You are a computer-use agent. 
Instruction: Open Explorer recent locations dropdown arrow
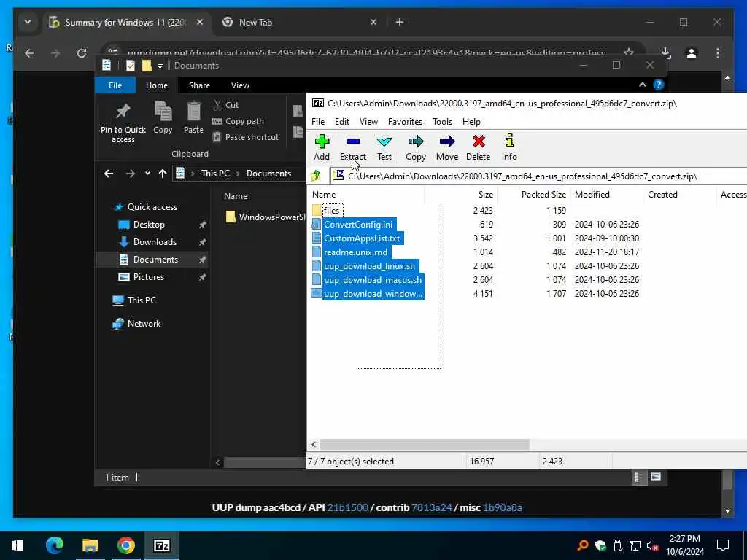click(147, 174)
